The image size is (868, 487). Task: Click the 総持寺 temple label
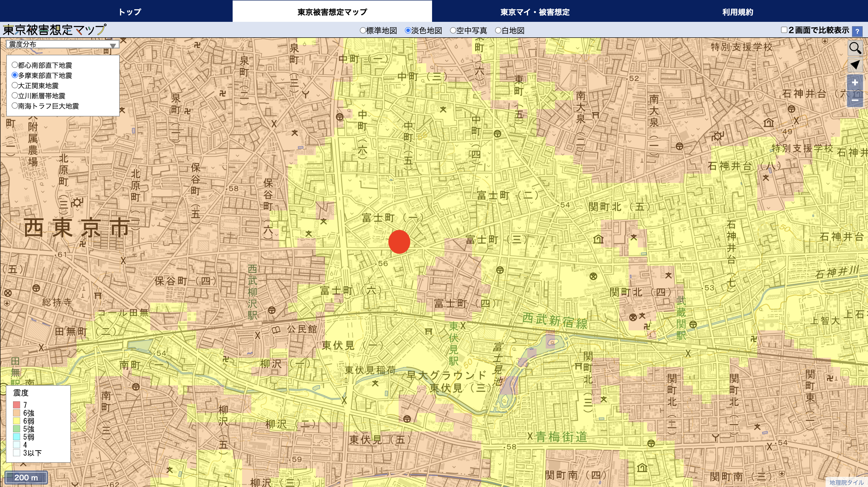click(x=57, y=302)
